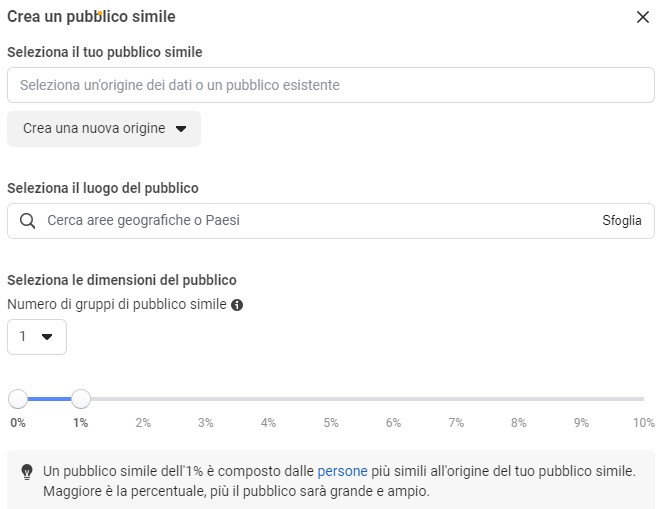The width and height of the screenshot is (662, 509).
Task: Click the 3% mark on the slider
Action: [206, 399]
